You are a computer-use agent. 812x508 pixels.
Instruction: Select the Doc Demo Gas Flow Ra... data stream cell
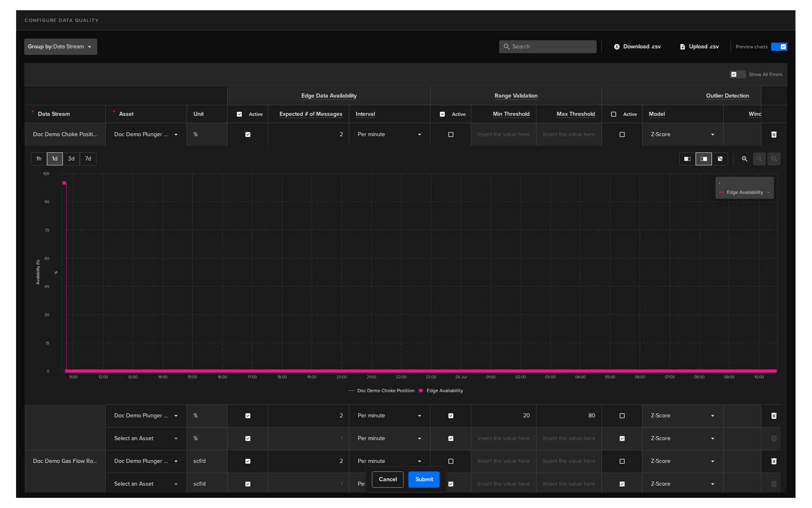point(65,461)
